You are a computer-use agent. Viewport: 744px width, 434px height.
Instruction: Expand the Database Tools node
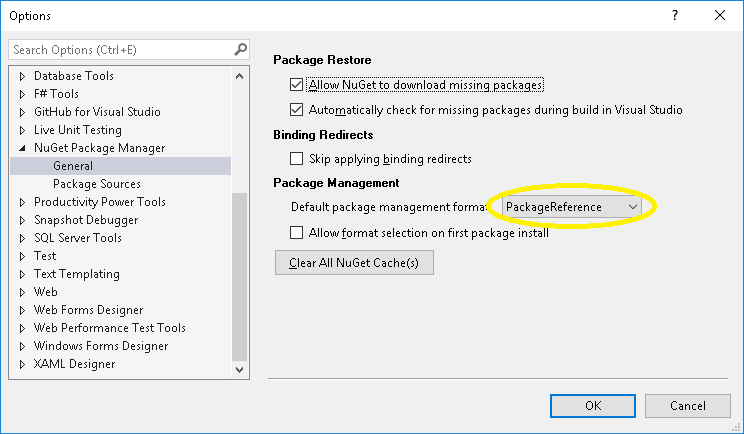coord(22,76)
